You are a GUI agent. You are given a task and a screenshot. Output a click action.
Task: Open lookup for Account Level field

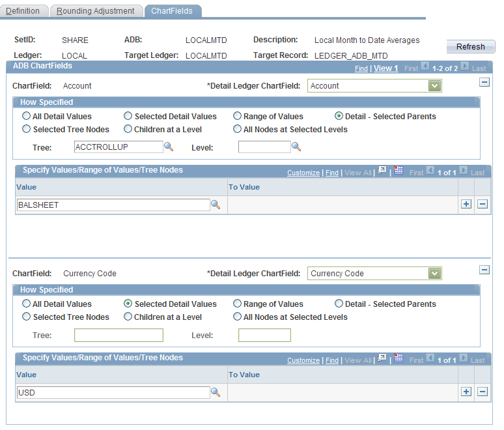296,147
